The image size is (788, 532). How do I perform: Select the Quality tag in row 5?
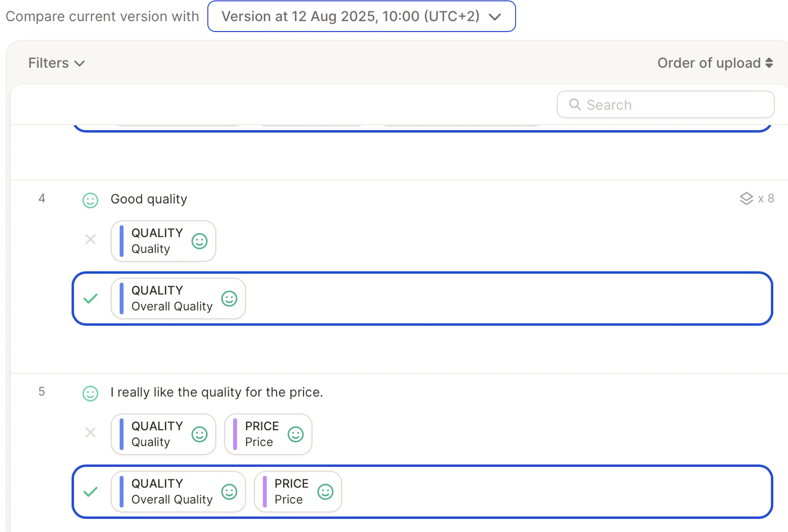(163, 434)
